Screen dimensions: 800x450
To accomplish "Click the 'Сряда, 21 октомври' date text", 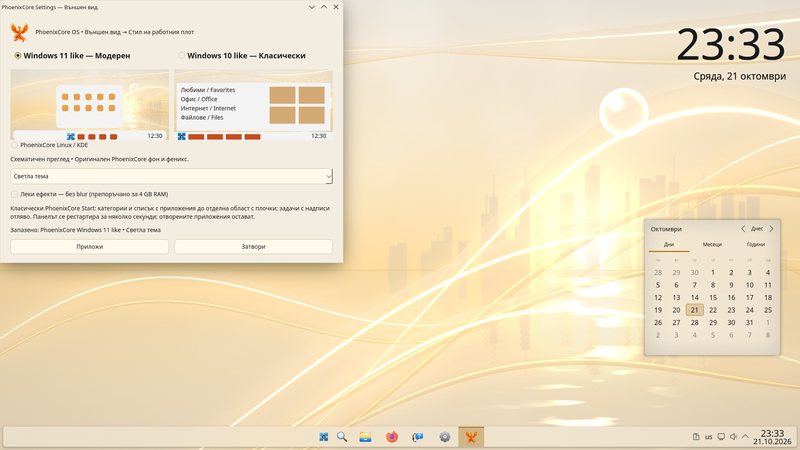I will (739, 77).
